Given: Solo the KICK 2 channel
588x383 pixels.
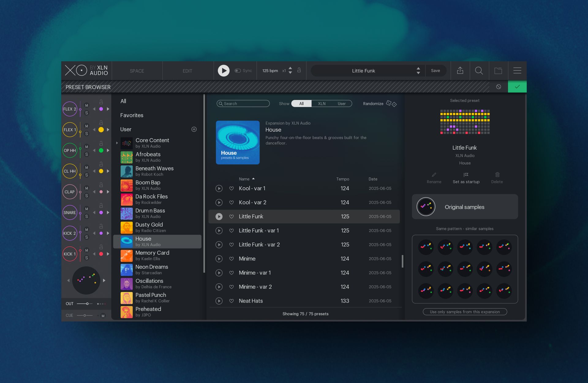Looking at the screenshot, I should click(x=87, y=237).
